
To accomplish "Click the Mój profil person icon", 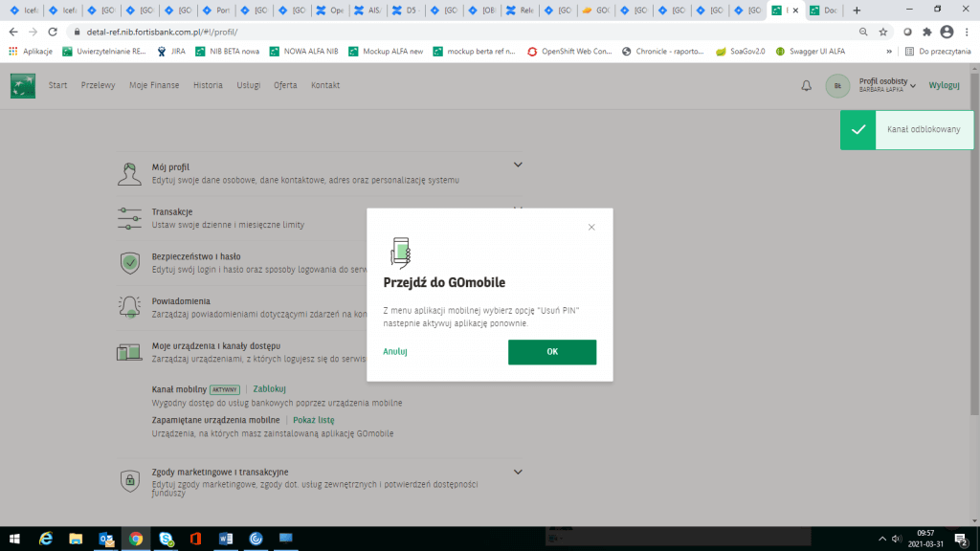I will pos(129,173).
